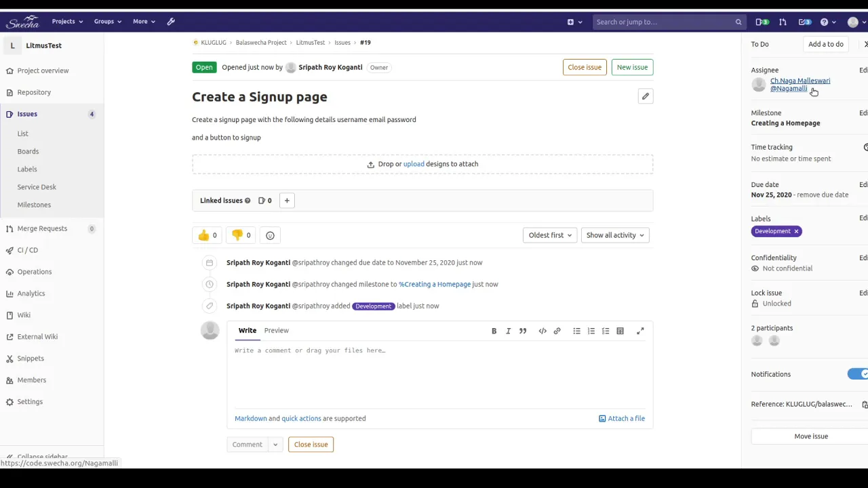The image size is (868, 488).
Task: Click the Swecha logo in the navbar
Action: [x=23, y=22]
